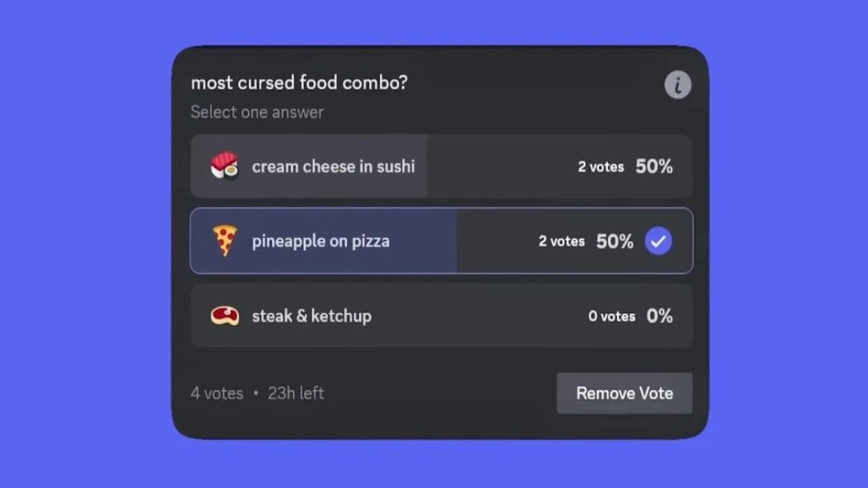Screen dimensions: 868x488
Task: Click the pizza slice emoji
Action: pyautogui.click(x=224, y=241)
